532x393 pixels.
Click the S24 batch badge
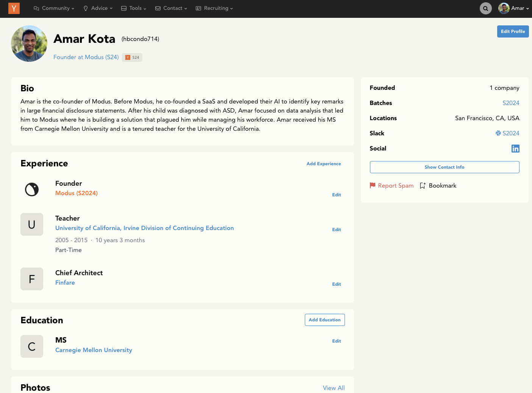tap(132, 58)
